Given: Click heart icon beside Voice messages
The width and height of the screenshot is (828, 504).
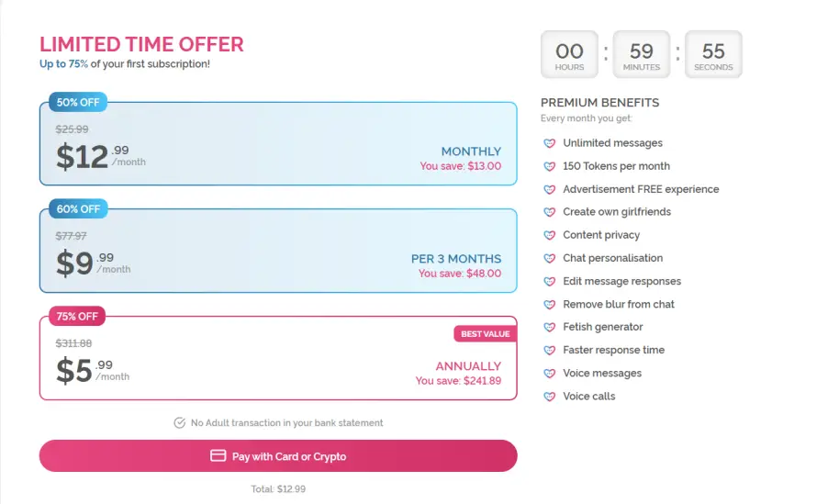Looking at the screenshot, I should tap(549, 374).
